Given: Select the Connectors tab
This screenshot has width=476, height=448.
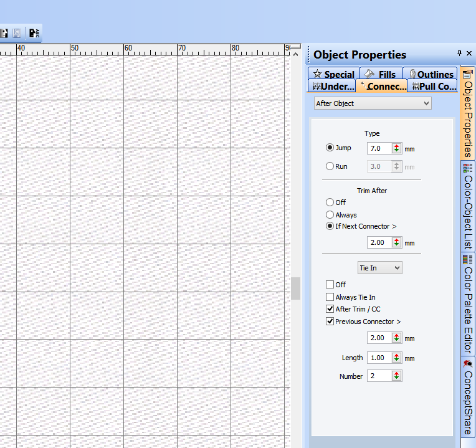Looking at the screenshot, I should 382,86.
